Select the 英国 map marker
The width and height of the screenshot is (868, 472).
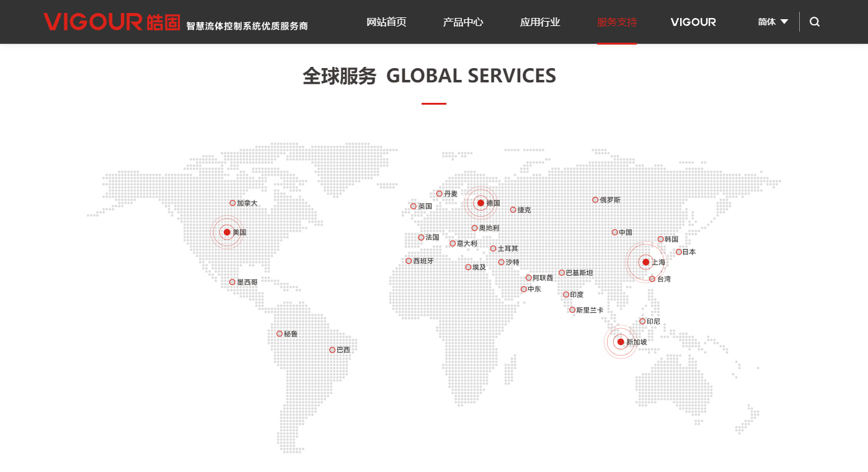(x=414, y=206)
